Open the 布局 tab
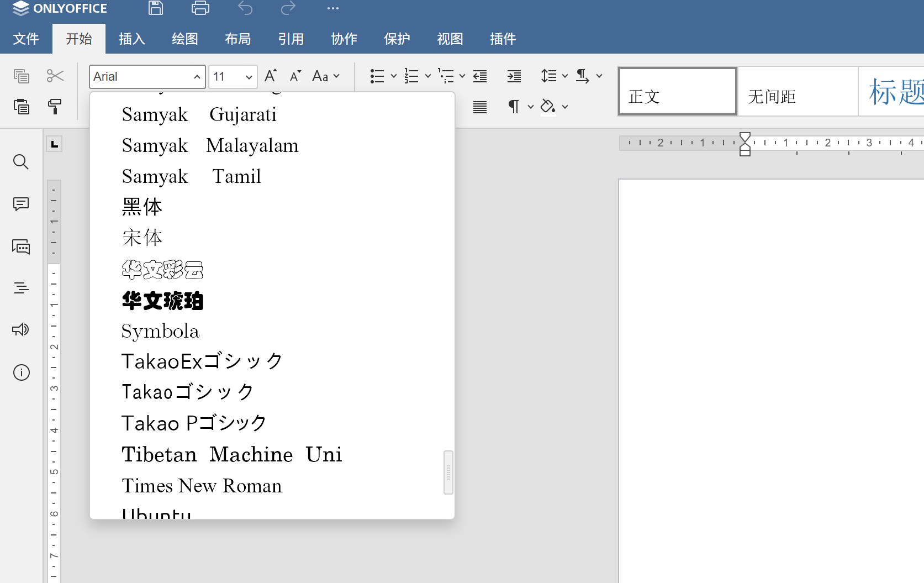This screenshot has width=924, height=583. 238,39
